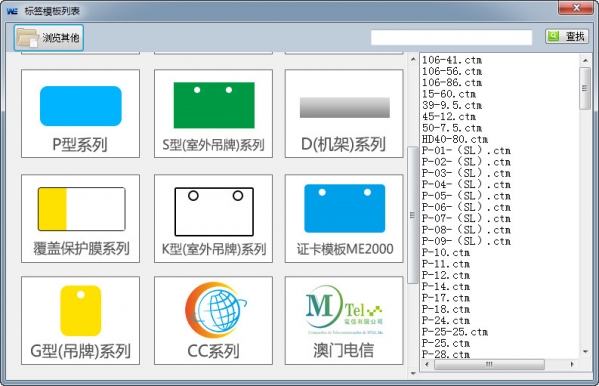Screen dimensions: 599x386
Task: Select file P-02-(SL).ctm
Action: point(466,162)
